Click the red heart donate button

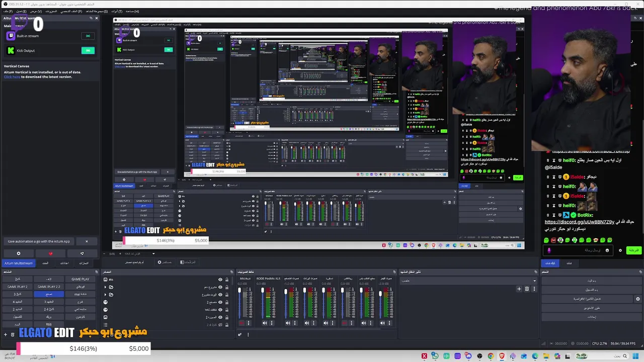point(50,253)
